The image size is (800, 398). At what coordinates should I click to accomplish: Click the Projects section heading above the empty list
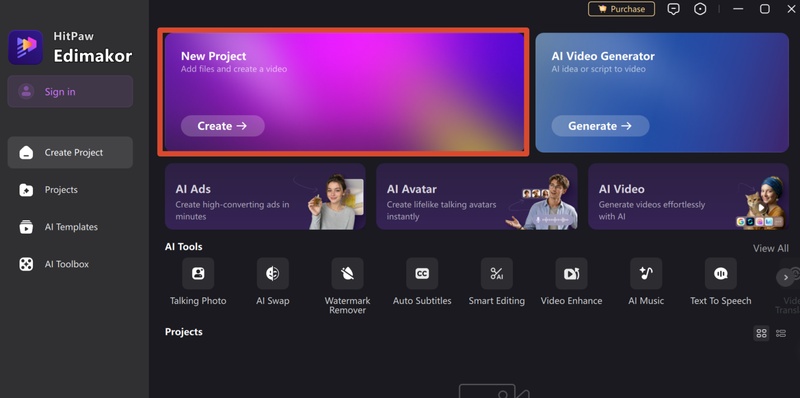[x=184, y=332]
